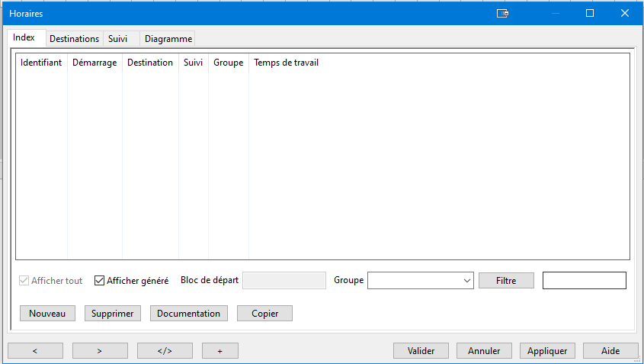Sort by the Identifiant column header
Viewport: 644px width, 364px height.
tap(41, 63)
